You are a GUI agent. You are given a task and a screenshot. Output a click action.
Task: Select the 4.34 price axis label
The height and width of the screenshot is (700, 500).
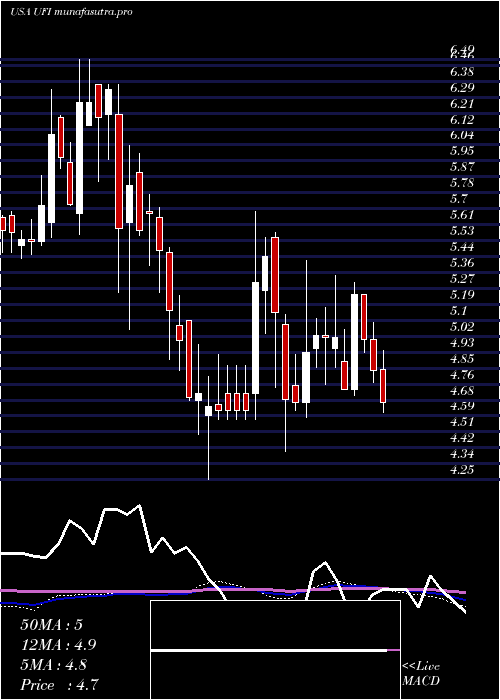[462, 454]
